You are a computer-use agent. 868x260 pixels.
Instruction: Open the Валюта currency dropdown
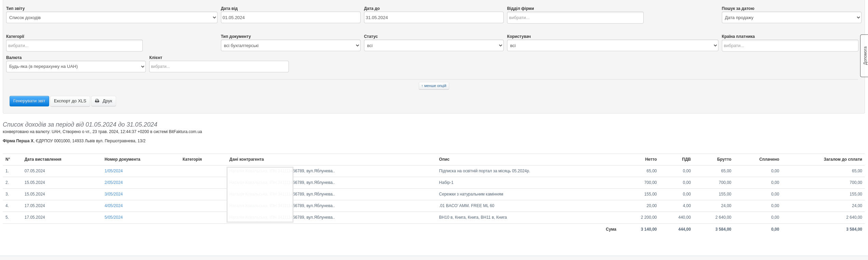[76, 67]
